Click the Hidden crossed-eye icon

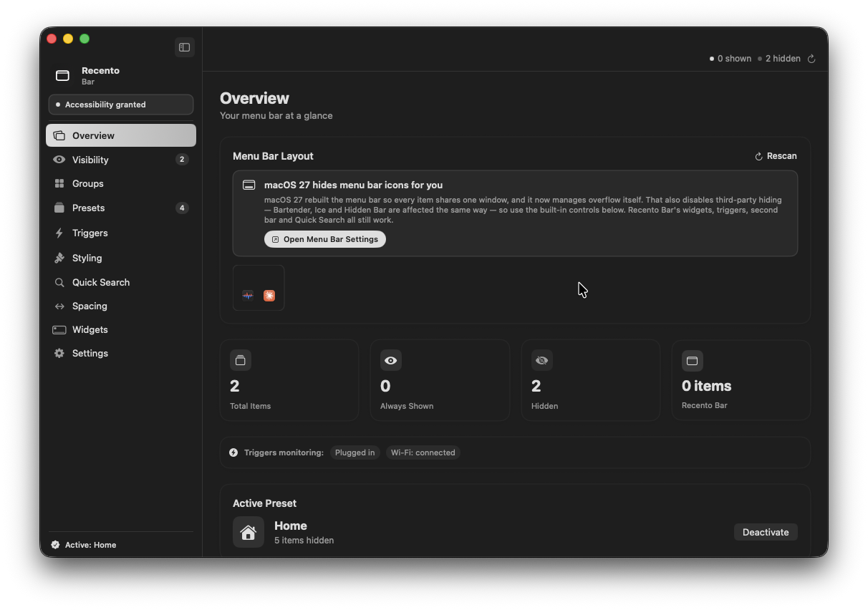pyautogui.click(x=542, y=360)
